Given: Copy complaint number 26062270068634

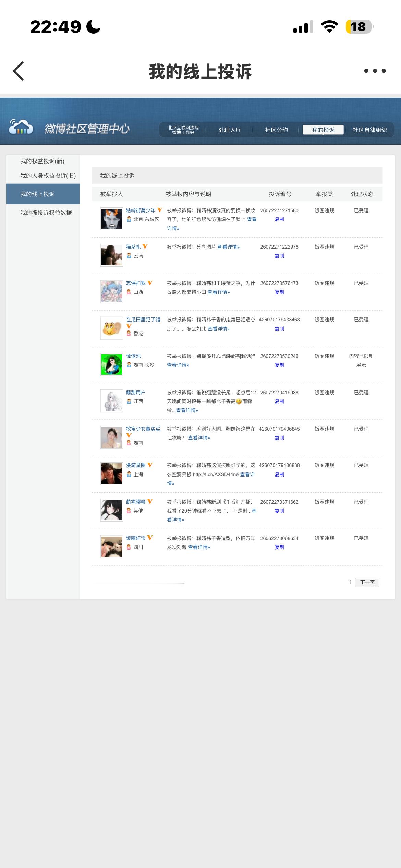Looking at the screenshot, I should coord(279,547).
